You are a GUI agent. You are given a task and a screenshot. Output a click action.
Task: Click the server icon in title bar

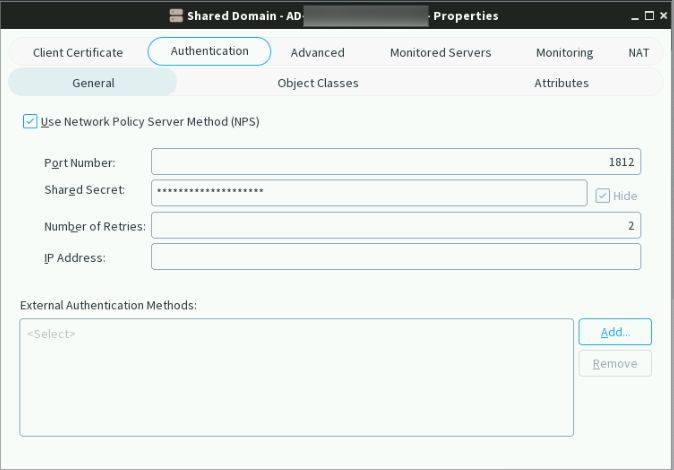pos(176,15)
